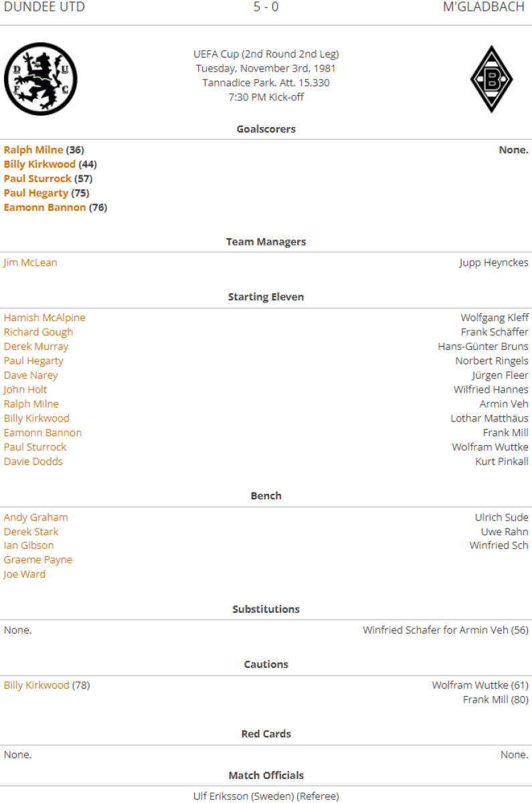Click Paul Sturrock in goalscorers list
532x803 pixels.
point(37,179)
